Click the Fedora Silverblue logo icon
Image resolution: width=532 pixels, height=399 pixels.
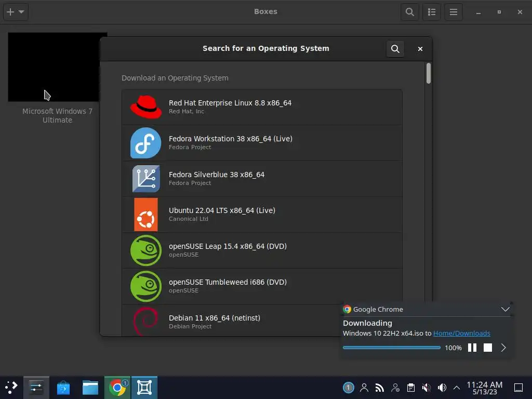(146, 179)
